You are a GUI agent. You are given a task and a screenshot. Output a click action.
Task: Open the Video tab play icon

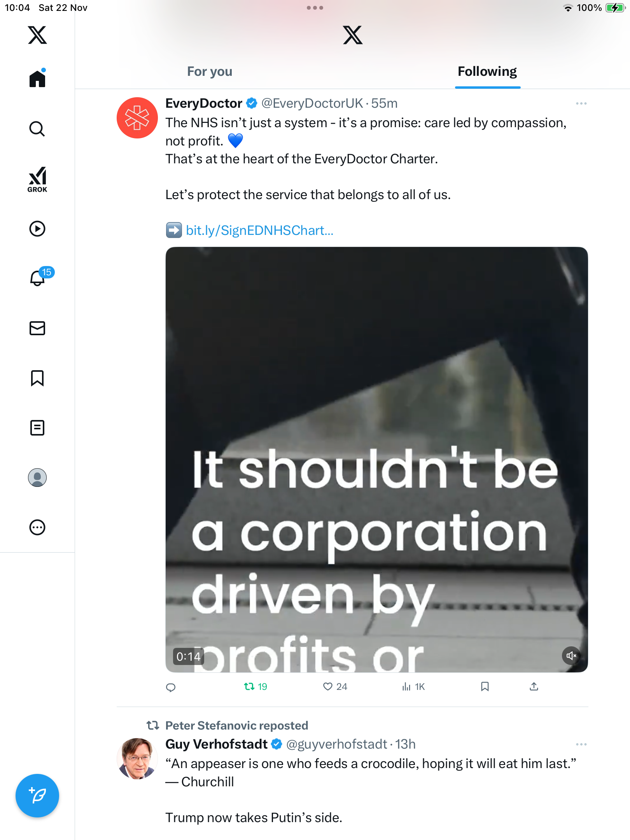[37, 229]
